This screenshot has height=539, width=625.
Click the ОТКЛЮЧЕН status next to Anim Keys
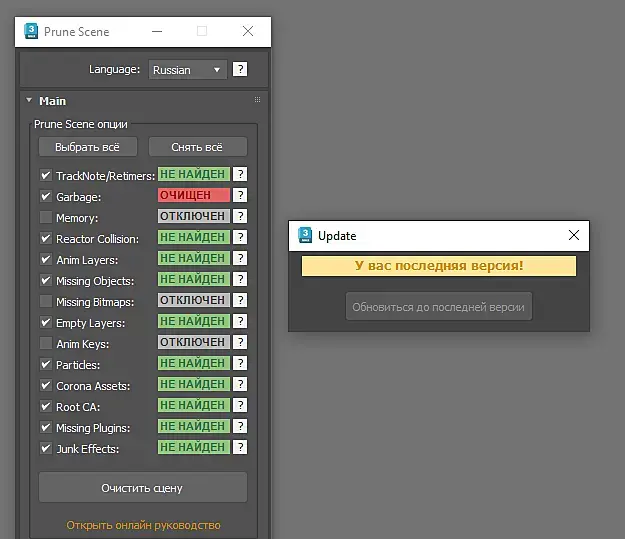[194, 342]
